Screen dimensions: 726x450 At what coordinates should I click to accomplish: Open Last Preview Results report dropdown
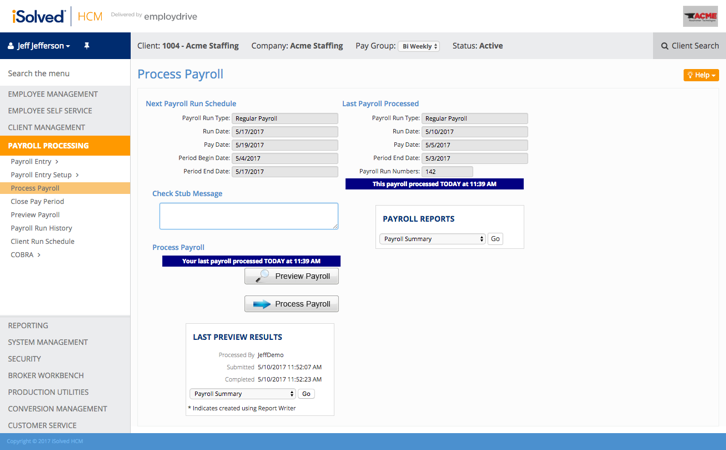[242, 394]
